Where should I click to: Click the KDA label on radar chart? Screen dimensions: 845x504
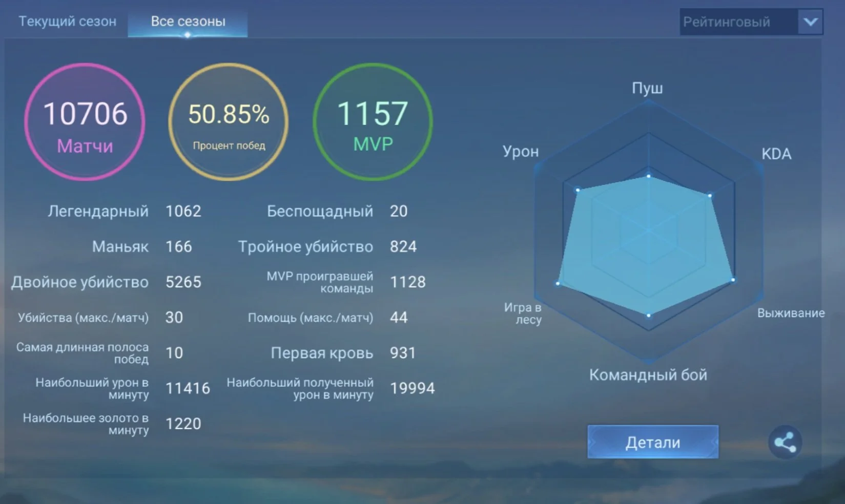[776, 154]
